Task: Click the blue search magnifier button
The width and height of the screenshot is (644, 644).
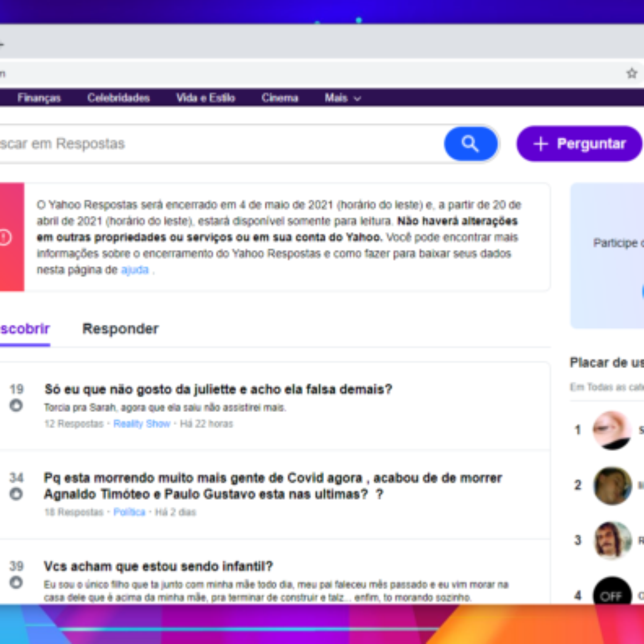Action: (x=471, y=144)
